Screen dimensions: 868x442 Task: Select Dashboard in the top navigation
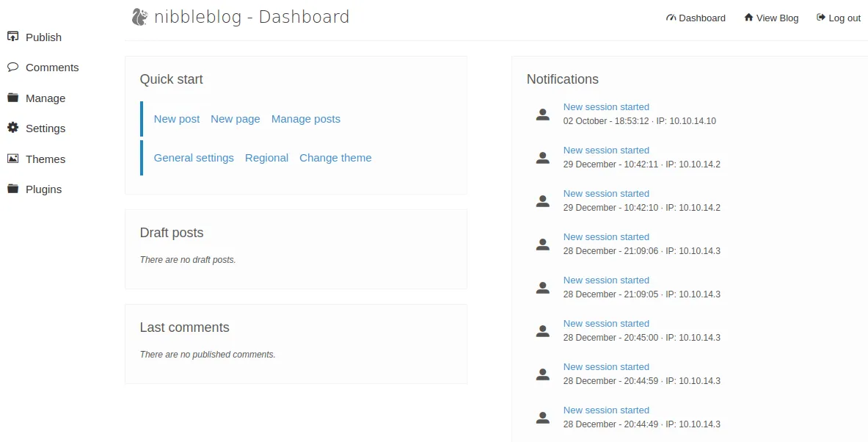(701, 18)
